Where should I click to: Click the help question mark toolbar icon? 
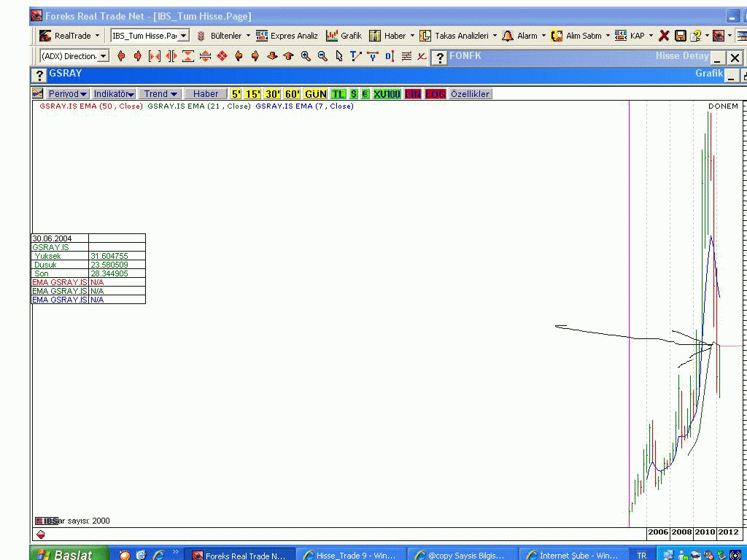[696, 36]
